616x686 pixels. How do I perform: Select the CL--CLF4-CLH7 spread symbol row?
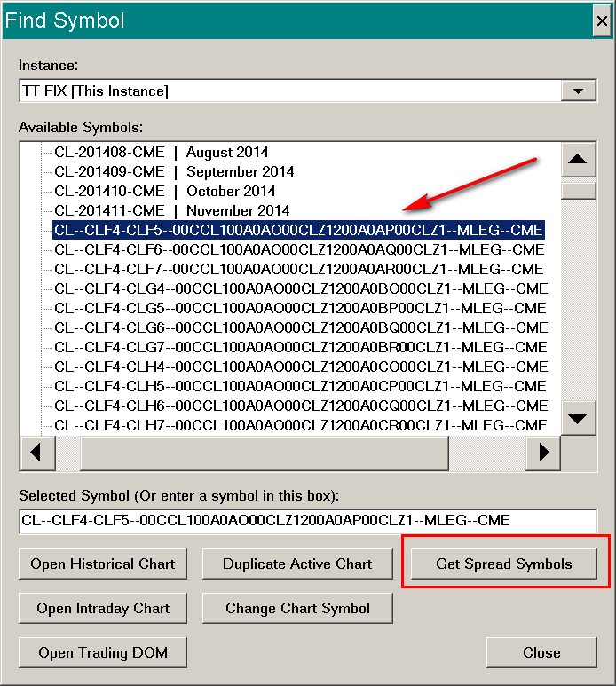coord(301,425)
